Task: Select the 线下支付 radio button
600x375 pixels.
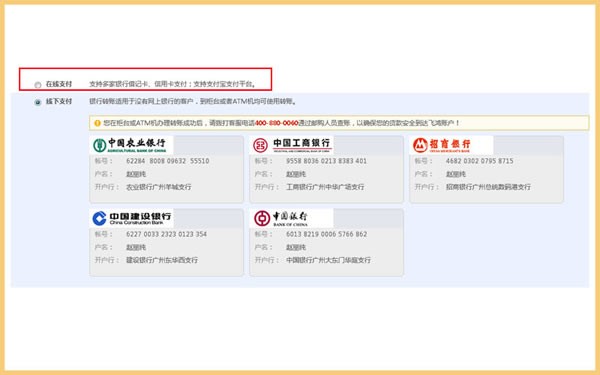Action: 38,102
